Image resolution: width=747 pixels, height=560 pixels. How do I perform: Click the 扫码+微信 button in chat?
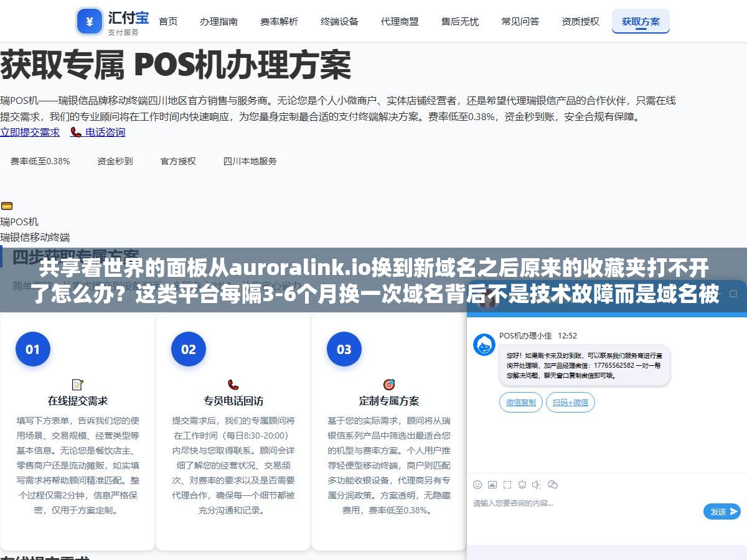point(570,402)
